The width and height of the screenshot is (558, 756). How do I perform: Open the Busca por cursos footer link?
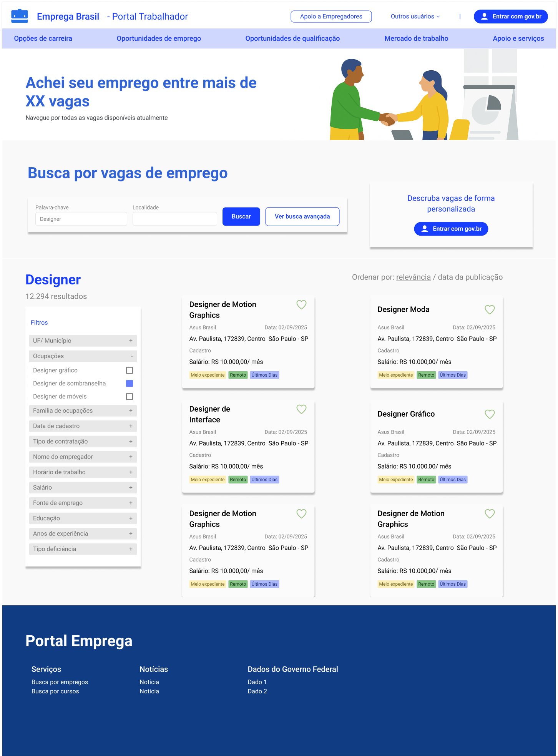pyautogui.click(x=55, y=691)
